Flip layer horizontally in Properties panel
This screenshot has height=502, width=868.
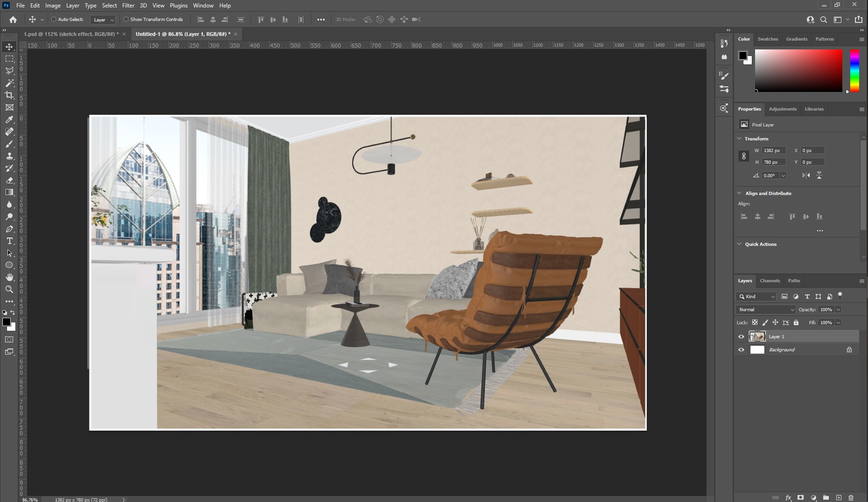[806, 175]
